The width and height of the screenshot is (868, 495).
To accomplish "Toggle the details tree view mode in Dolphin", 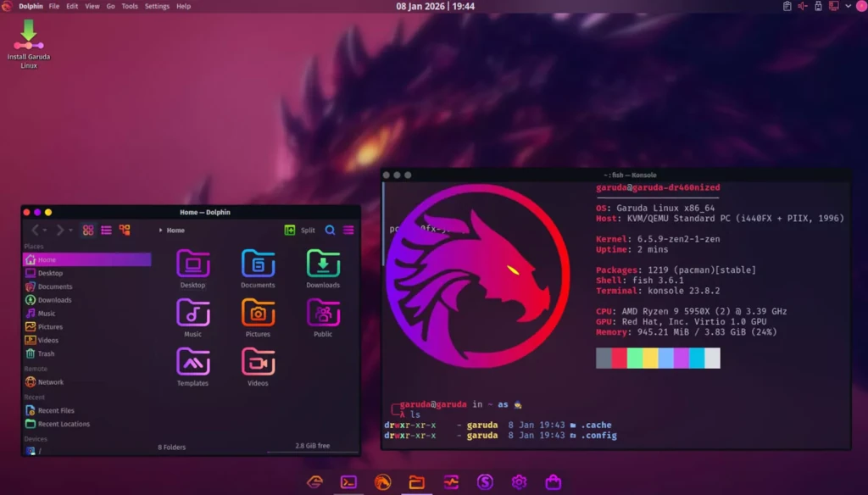I will (124, 230).
